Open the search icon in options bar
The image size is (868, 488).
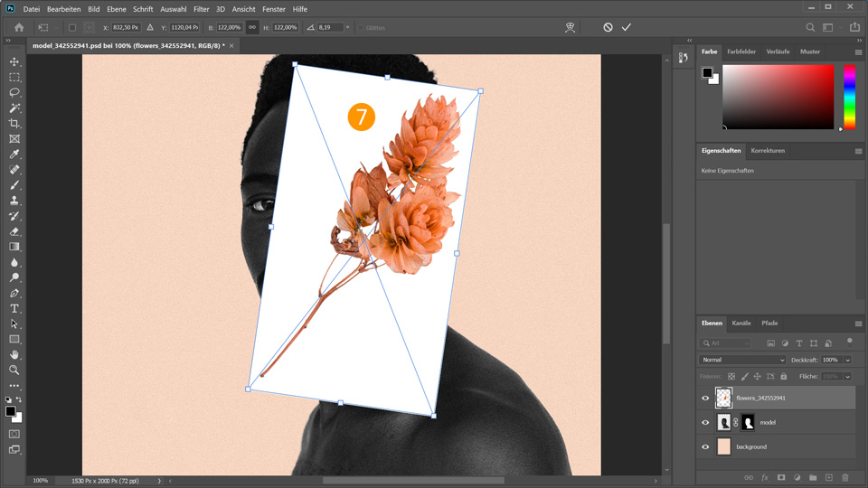pos(810,27)
